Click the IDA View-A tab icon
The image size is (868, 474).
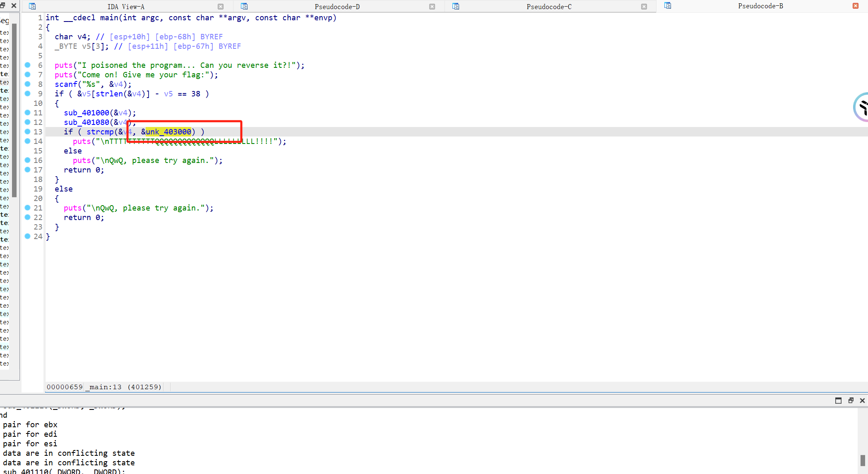(32, 6)
